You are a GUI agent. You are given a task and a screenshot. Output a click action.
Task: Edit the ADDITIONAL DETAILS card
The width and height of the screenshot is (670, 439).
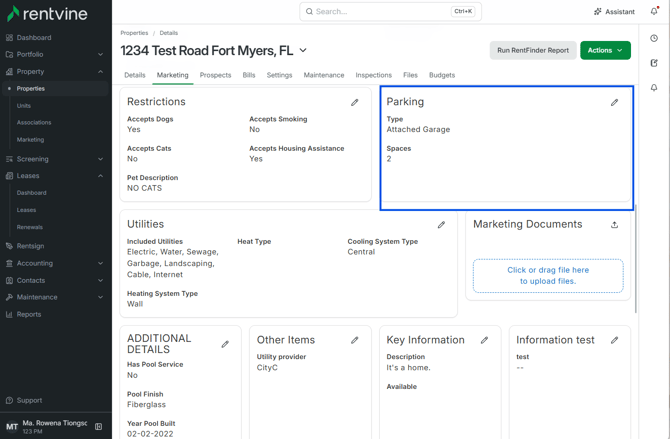point(225,344)
